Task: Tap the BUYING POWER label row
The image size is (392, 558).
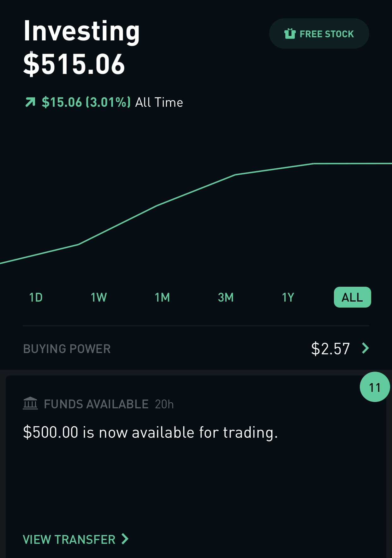Action: [x=67, y=349]
